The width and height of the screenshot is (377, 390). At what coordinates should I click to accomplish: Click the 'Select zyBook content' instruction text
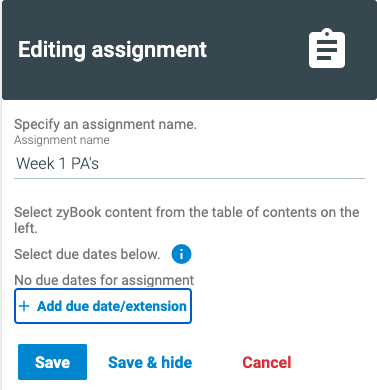tap(187, 220)
